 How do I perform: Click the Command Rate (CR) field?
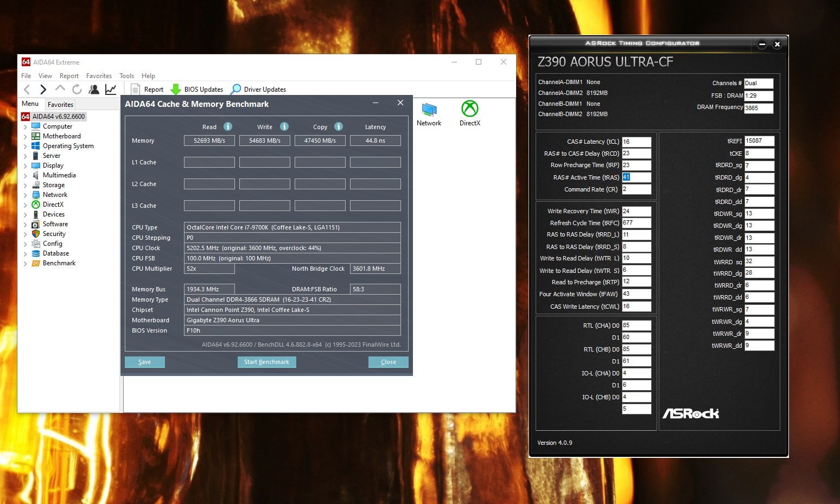click(x=637, y=189)
